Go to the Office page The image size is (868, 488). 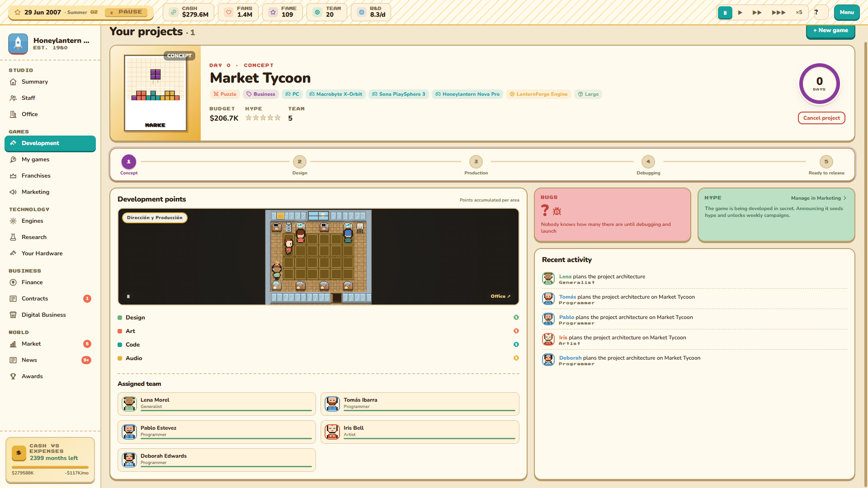(x=50, y=114)
